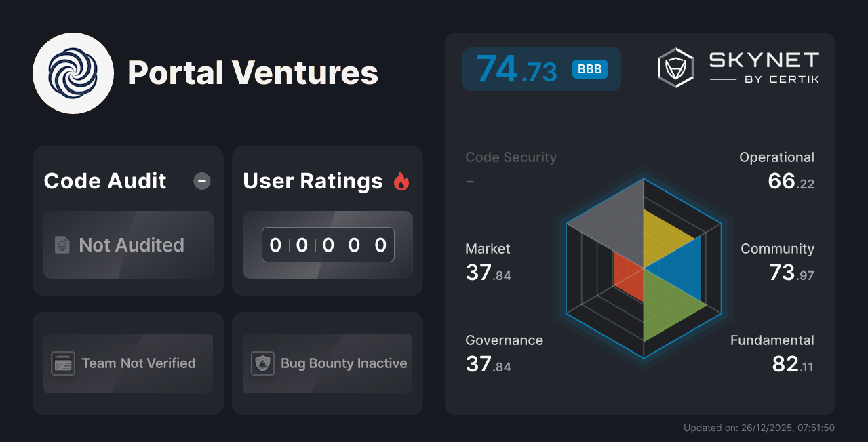Image resolution: width=868 pixels, height=442 pixels.
Task: Select the User Ratings section header
Action: point(313,181)
